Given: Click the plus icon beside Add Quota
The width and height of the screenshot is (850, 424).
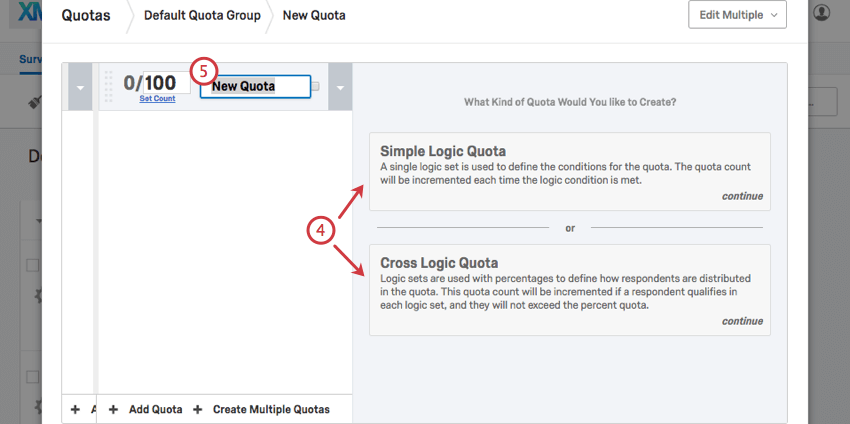Looking at the screenshot, I should 113,409.
